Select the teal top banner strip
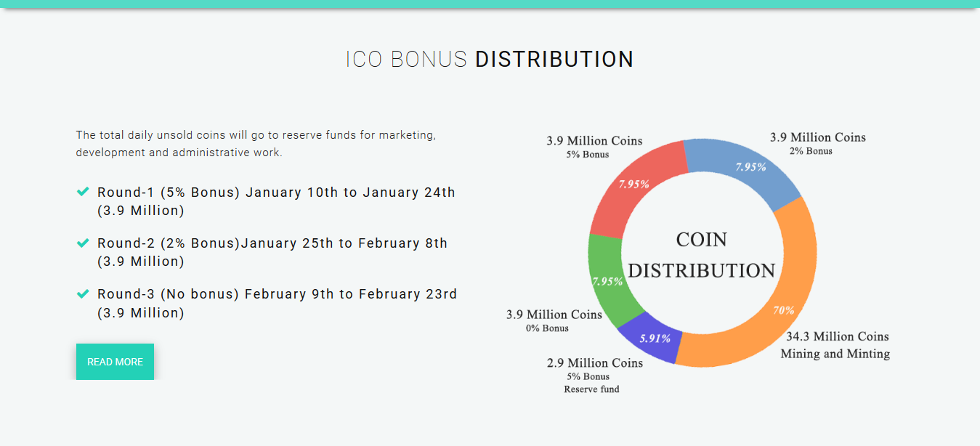Viewport: 980px width, 446px height. (490, 5)
